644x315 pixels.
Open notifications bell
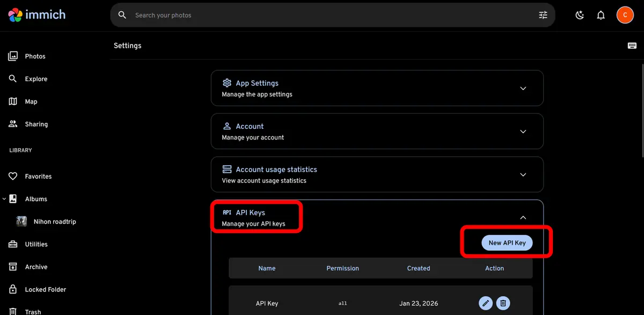[601, 15]
